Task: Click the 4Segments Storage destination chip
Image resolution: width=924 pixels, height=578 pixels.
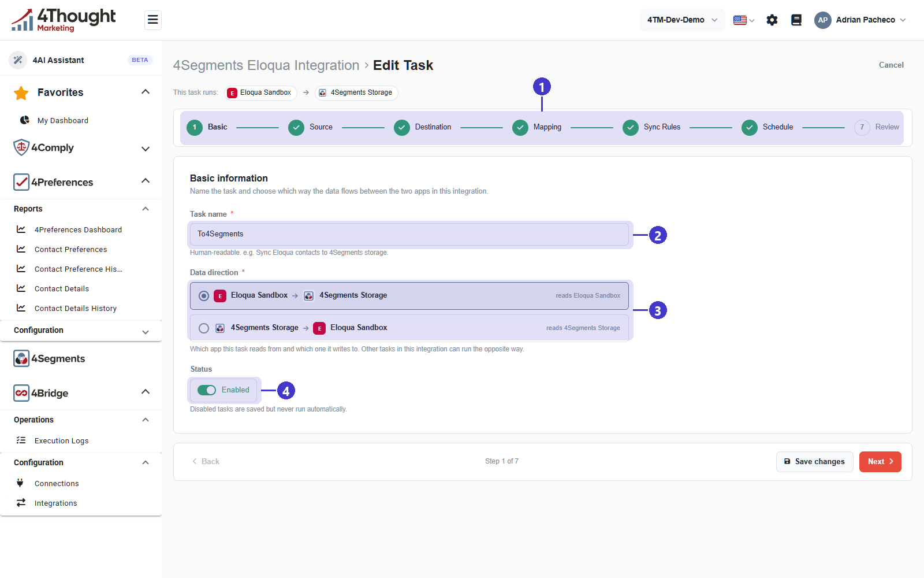Action: coord(356,92)
